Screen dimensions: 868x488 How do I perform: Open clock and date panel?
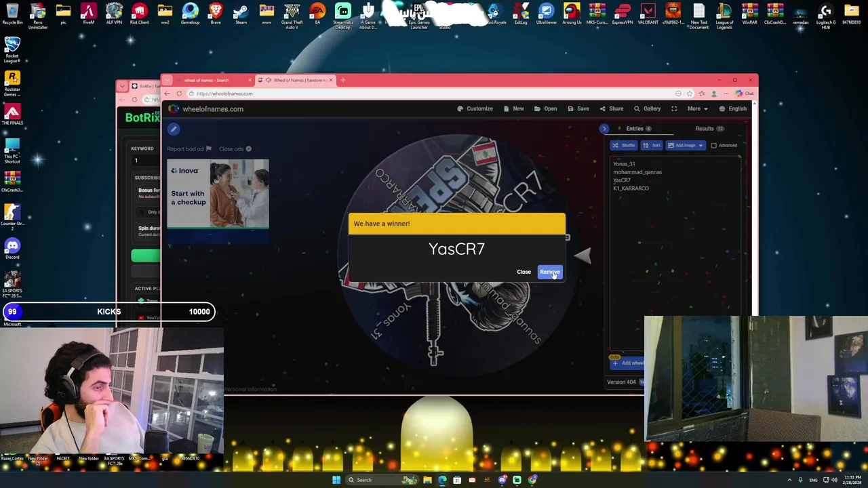tap(853, 480)
